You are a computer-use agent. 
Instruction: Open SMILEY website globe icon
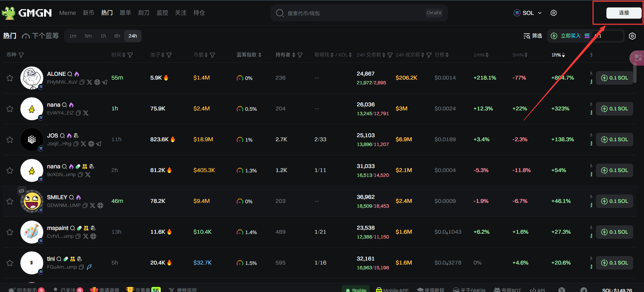(100, 206)
